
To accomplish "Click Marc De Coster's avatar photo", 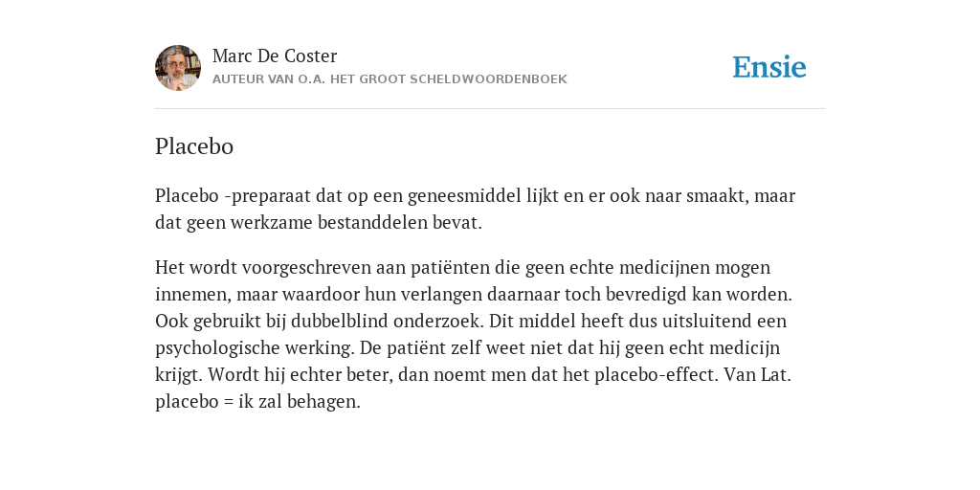I will pos(178,68).
